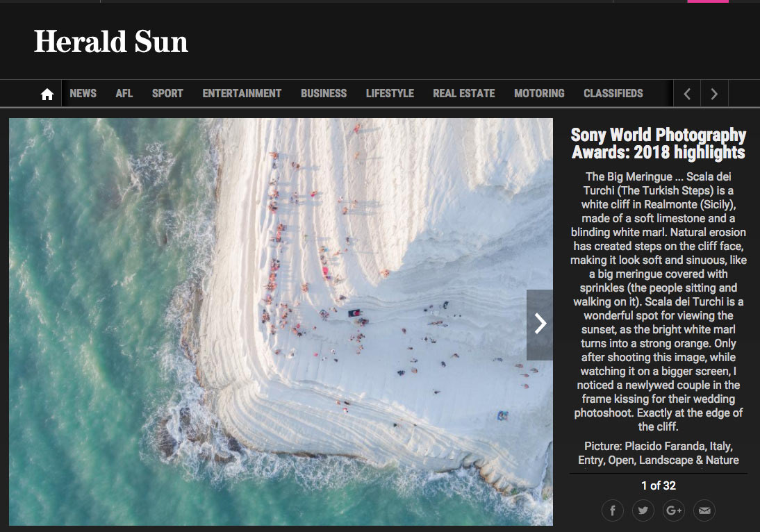The width and height of the screenshot is (760, 532).
Task: Open the Entertainment section
Action: click(x=242, y=94)
